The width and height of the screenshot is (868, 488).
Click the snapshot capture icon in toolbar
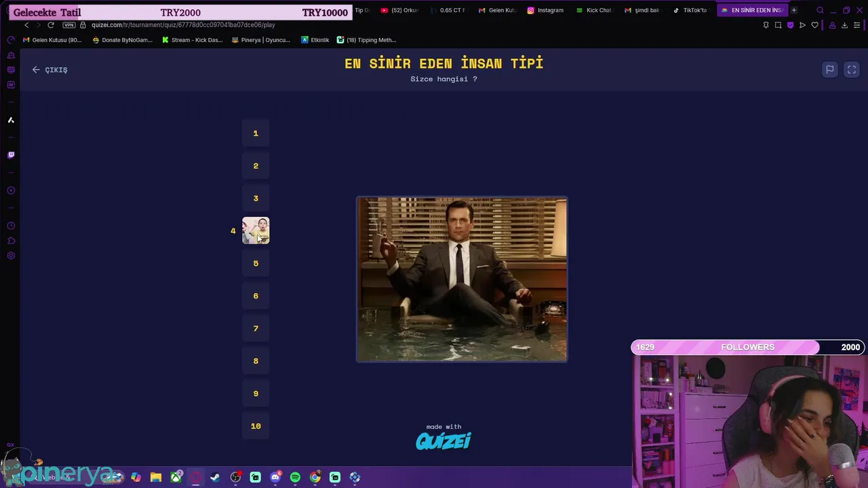778,25
